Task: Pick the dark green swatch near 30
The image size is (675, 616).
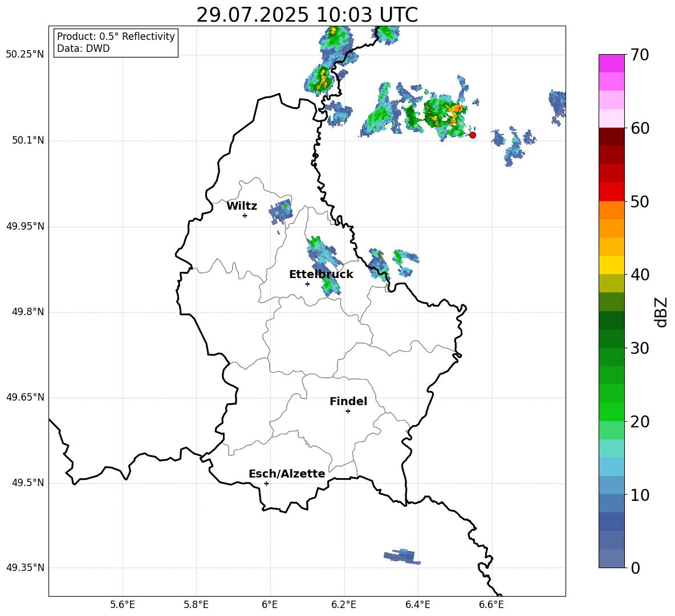Action: click(612, 338)
